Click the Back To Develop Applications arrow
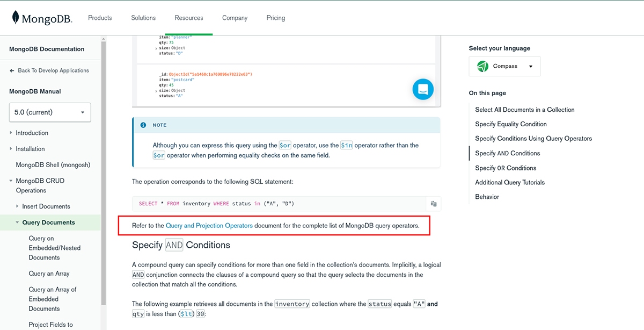 [12, 70]
